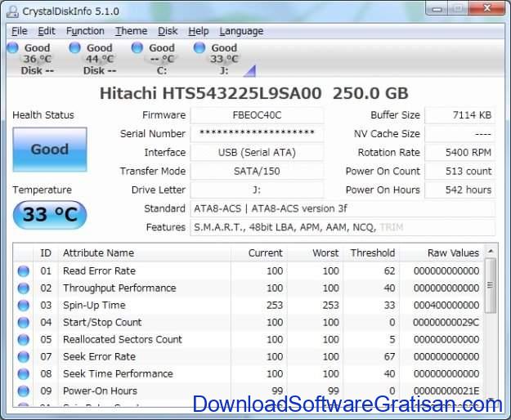Click threshold value 67
Viewport: 511px width, 420px height.
(389, 357)
